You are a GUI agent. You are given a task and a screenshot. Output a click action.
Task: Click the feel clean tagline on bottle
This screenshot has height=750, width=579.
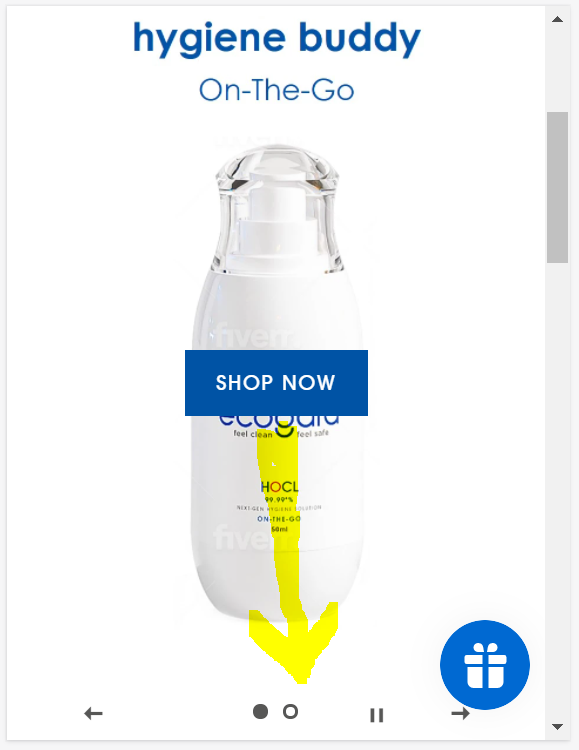pos(253,434)
